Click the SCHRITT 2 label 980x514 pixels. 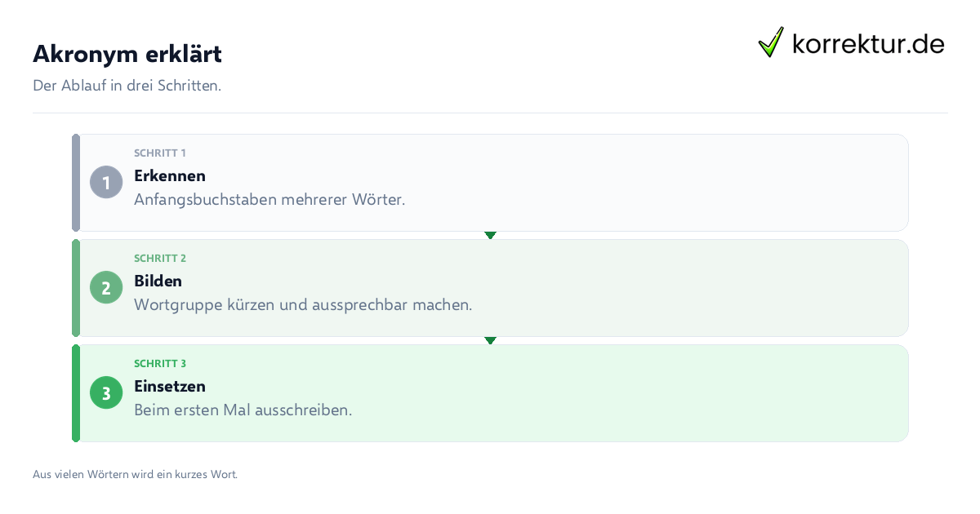[x=160, y=258]
